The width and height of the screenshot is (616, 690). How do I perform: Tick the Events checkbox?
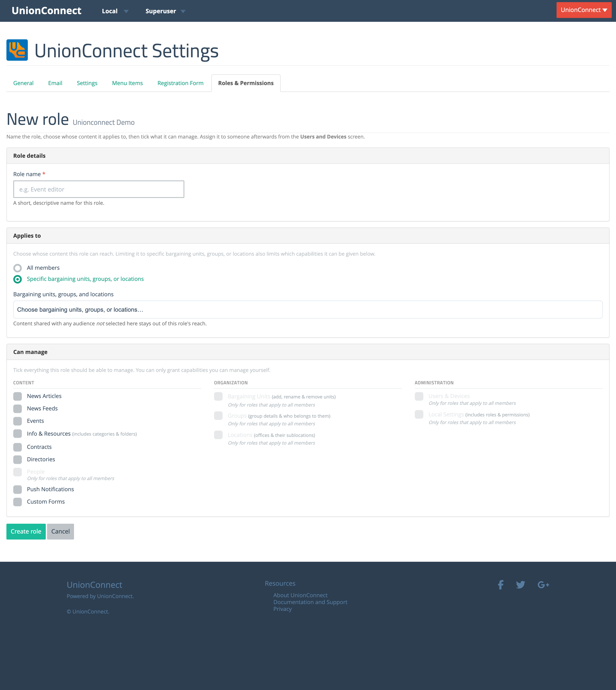coord(18,421)
